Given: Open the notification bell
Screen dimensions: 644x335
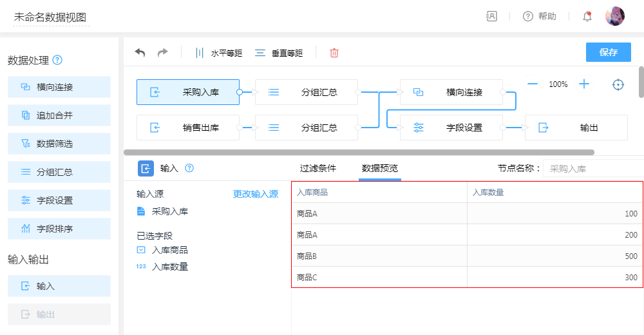Looking at the screenshot, I should pyautogui.click(x=587, y=17).
